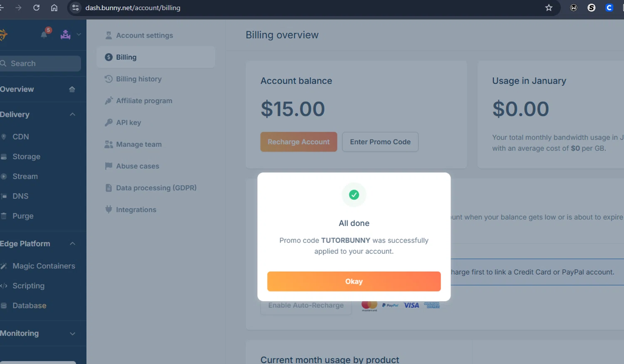Open Database in the sidebar
Screen dimensions: 624x364
tap(29, 305)
